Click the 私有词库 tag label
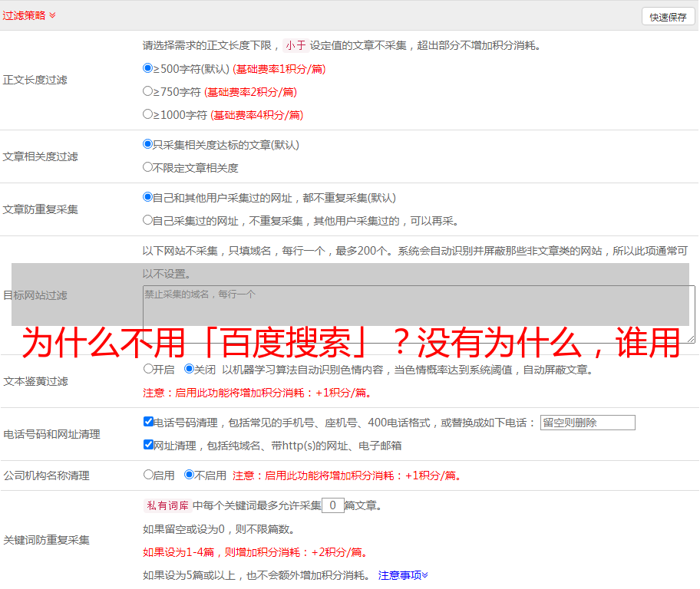This screenshot has height=589, width=700. tap(168, 505)
